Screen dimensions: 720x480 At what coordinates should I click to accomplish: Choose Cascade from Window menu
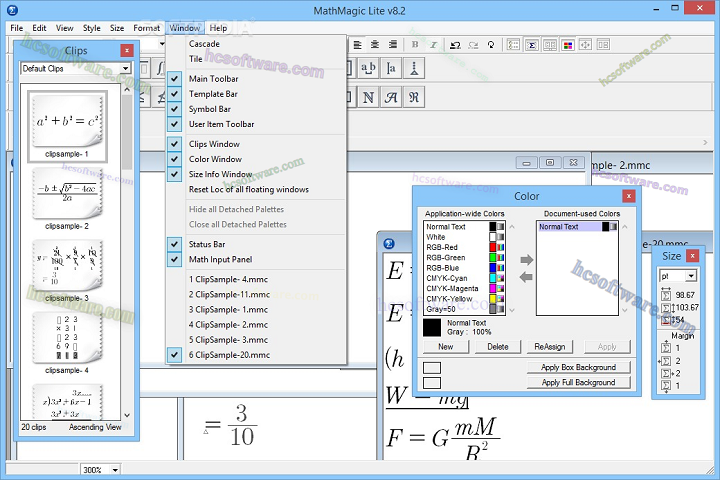click(x=256, y=44)
